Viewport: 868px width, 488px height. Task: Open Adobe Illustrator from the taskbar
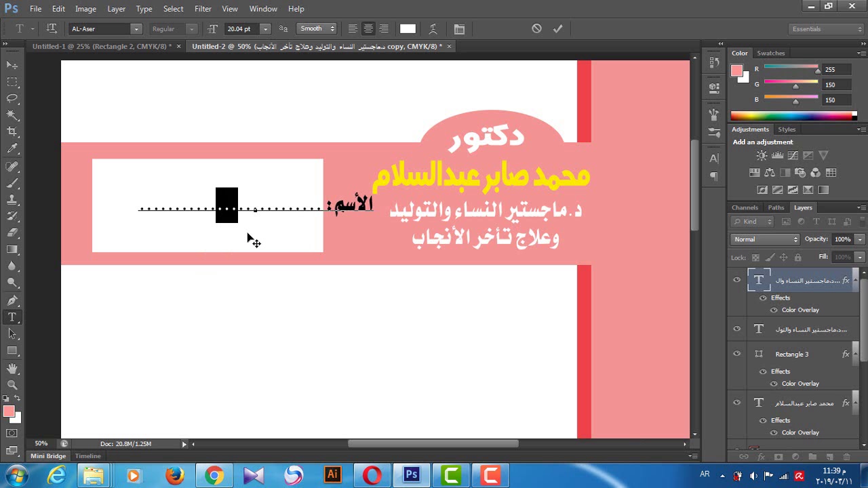pyautogui.click(x=332, y=475)
